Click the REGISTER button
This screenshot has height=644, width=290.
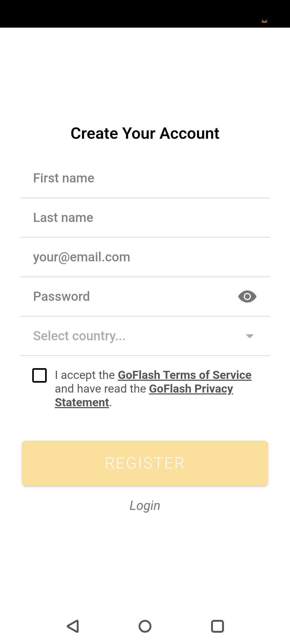tap(145, 463)
